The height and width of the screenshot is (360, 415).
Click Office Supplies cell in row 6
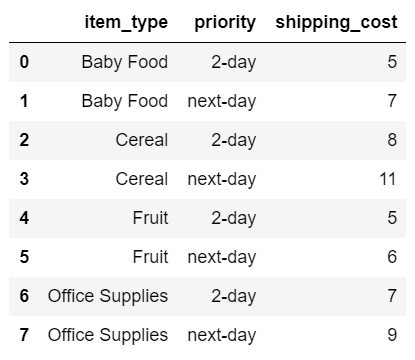(108, 296)
